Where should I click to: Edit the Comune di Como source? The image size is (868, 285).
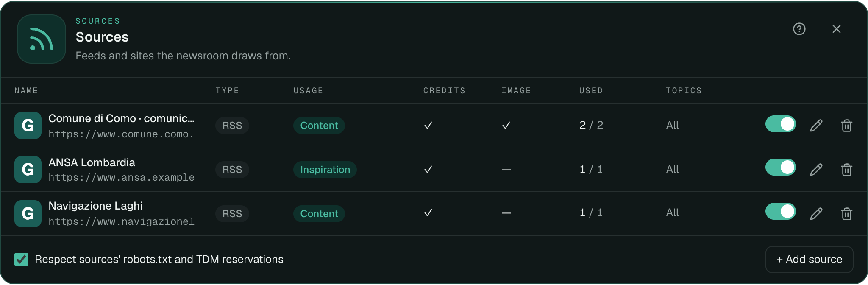pyautogui.click(x=816, y=126)
